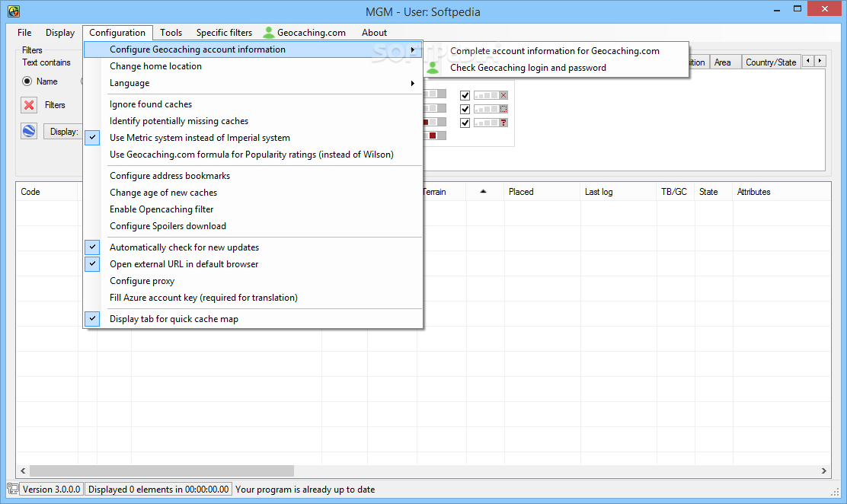The height and width of the screenshot is (504, 847).
Task: Sort by the Attributes column header
Action: (x=781, y=192)
